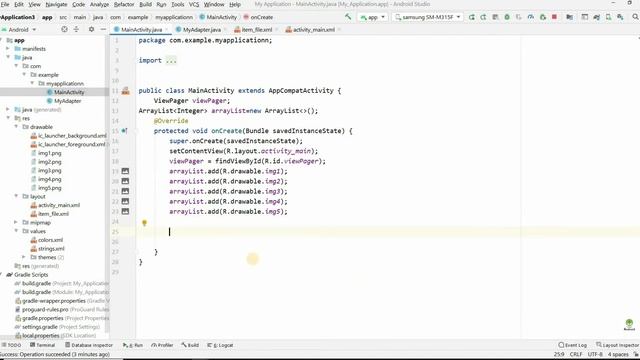
Task: Open the Navigate menu
Action: pos(56,4)
